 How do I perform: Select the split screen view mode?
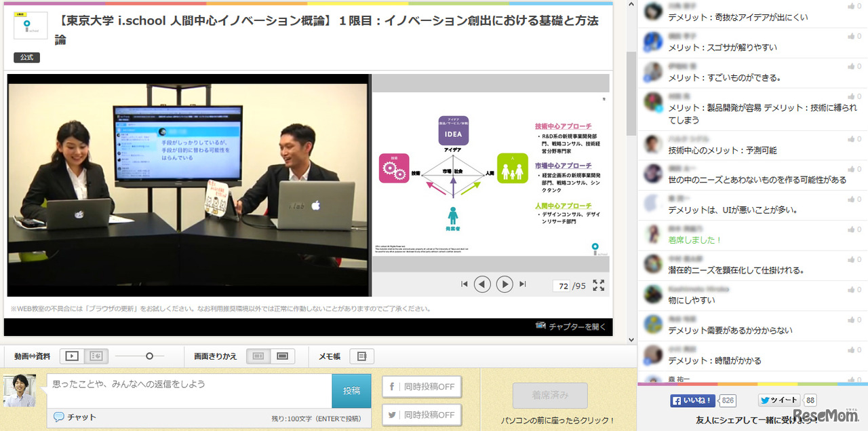pos(258,356)
